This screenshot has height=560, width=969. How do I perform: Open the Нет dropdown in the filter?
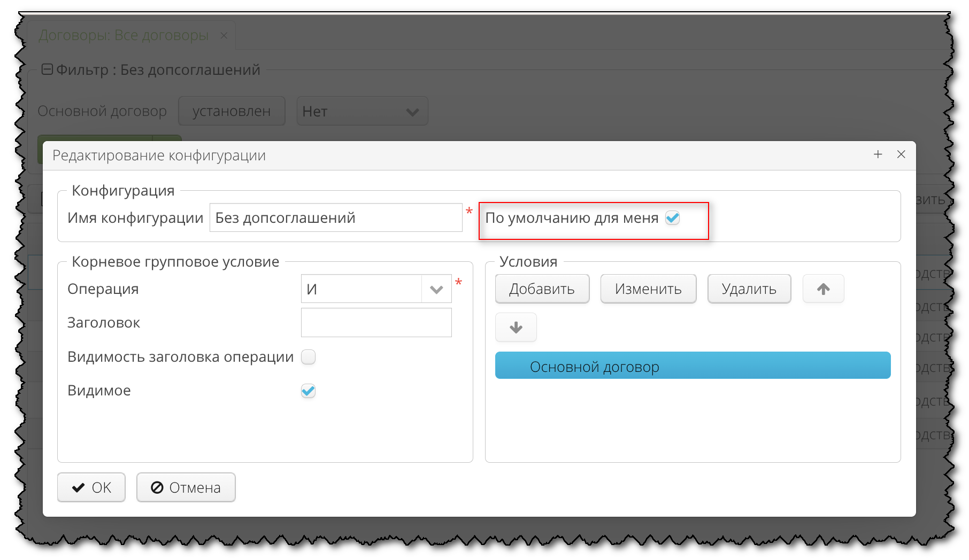click(x=362, y=111)
